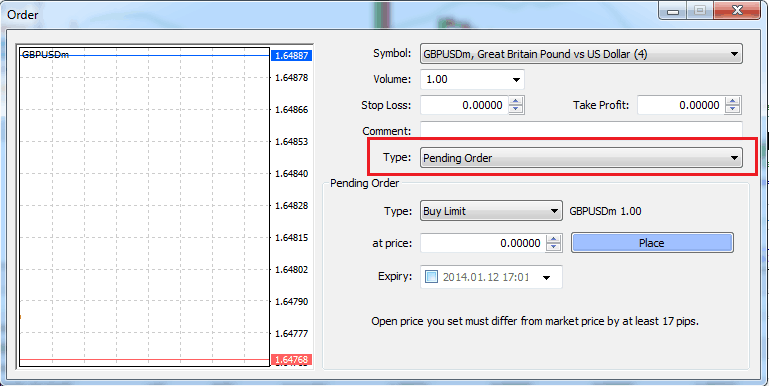Place the pending order
Viewport: 769px width, 386px height.
(652, 243)
